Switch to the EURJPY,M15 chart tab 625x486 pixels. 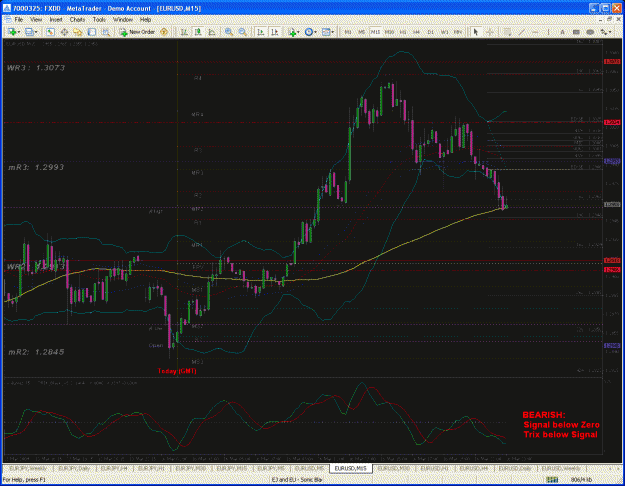[x=232, y=468]
